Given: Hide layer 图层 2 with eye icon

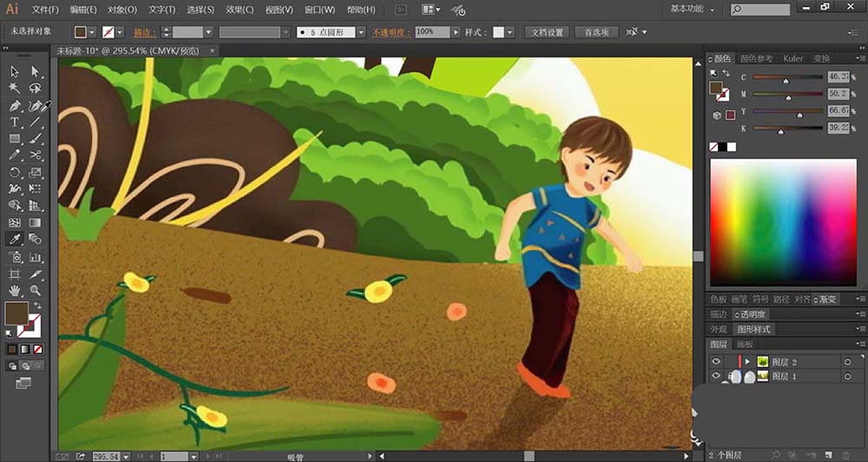Looking at the screenshot, I should point(716,362).
